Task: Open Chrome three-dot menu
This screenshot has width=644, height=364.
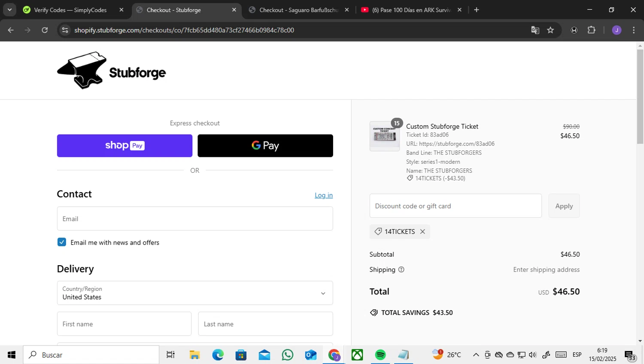Action: pos(634,30)
